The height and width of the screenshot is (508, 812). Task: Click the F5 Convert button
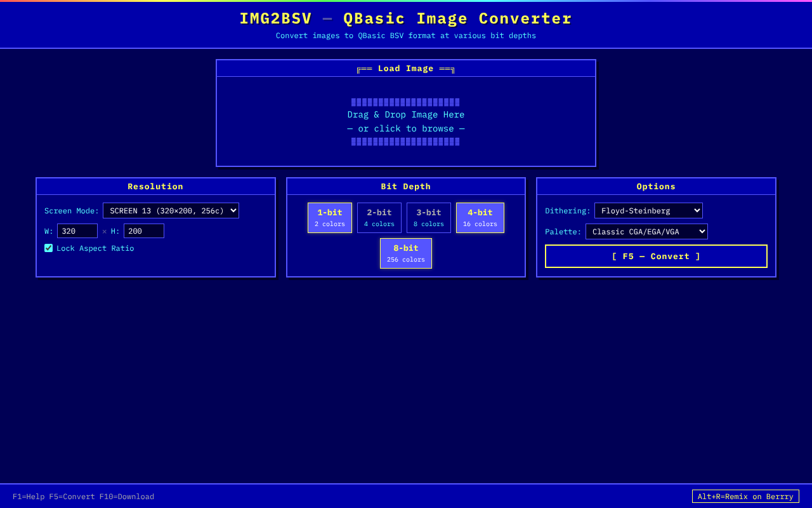(x=656, y=257)
